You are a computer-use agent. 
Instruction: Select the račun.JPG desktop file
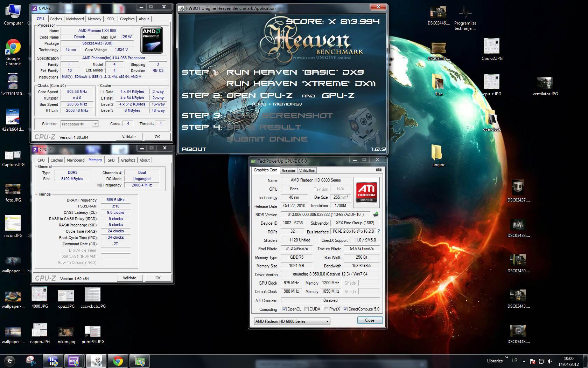[13, 226]
